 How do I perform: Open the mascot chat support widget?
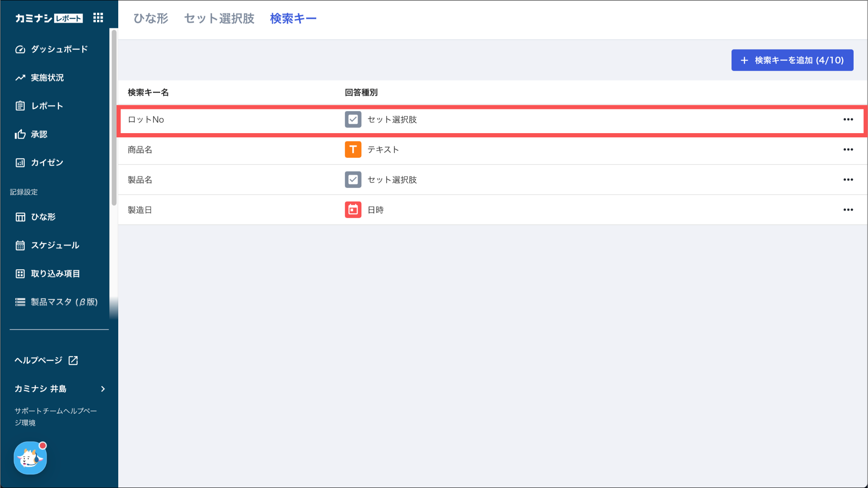pos(30,458)
